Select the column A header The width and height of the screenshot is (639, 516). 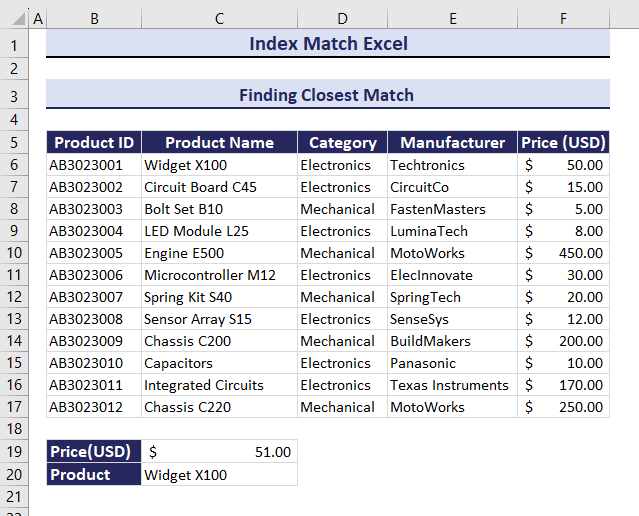click(x=38, y=18)
